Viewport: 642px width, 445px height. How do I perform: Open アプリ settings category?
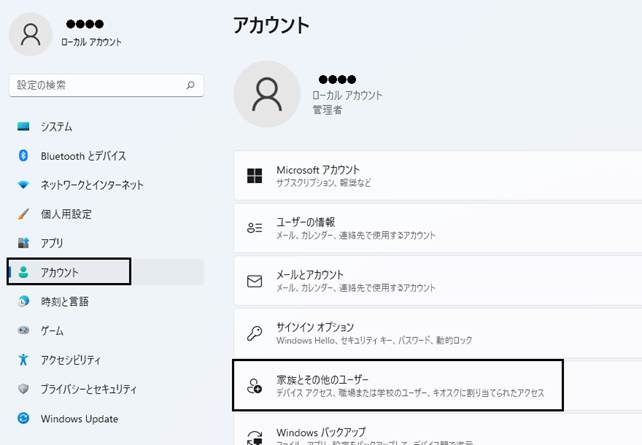pos(106,243)
